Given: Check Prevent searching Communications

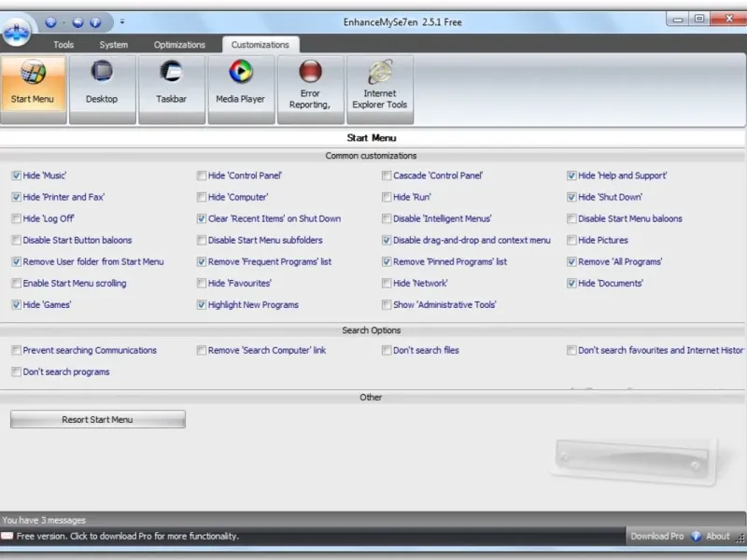Looking at the screenshot, I should [17, 351].
